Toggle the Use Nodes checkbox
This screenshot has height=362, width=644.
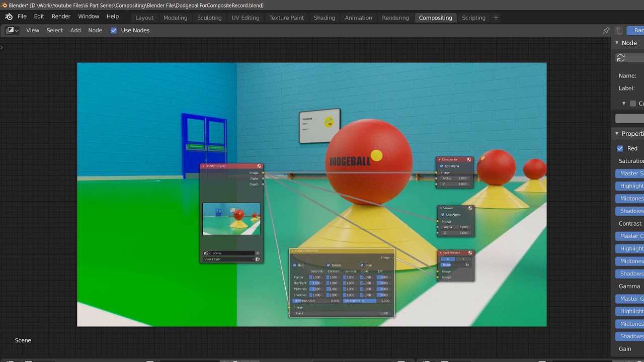coord(114,30)
